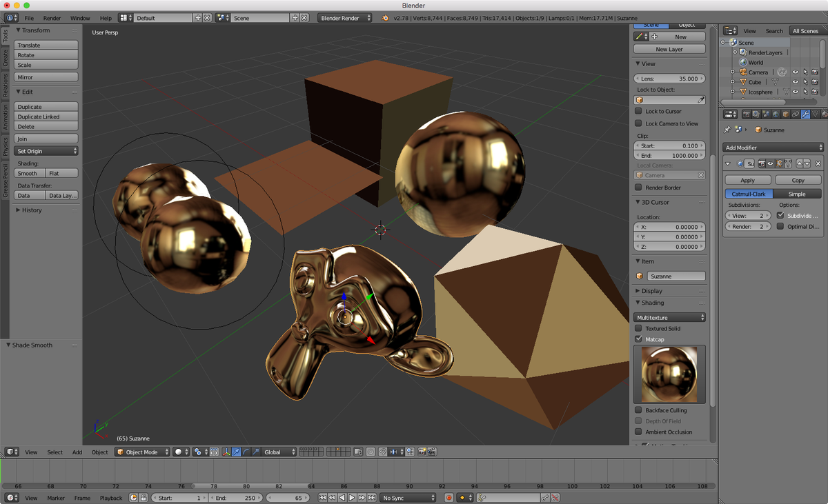
Task: Click the Translate button
Action: coord(46,46)
